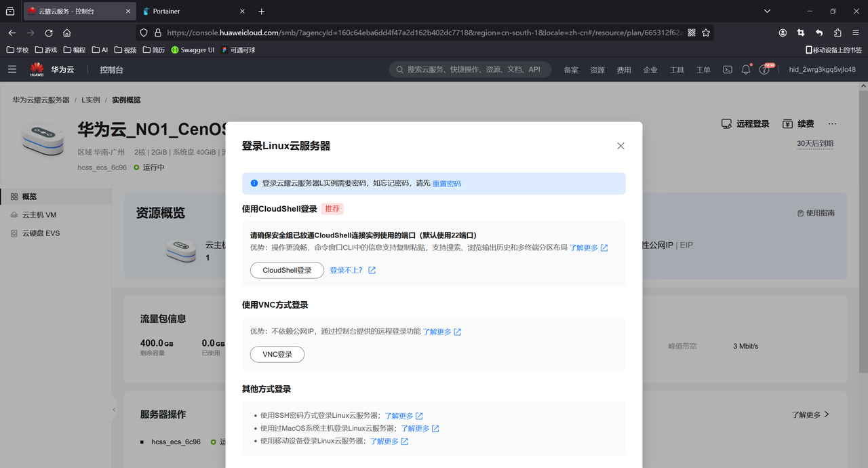Open the new tab plus button
Viewport: 868px width, 468px height.
tap(262, 12)
